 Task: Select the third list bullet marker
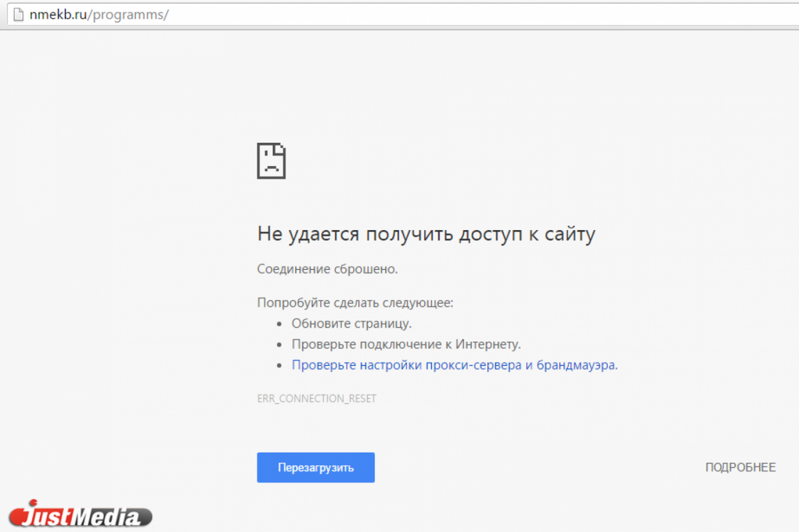[278, 365]
